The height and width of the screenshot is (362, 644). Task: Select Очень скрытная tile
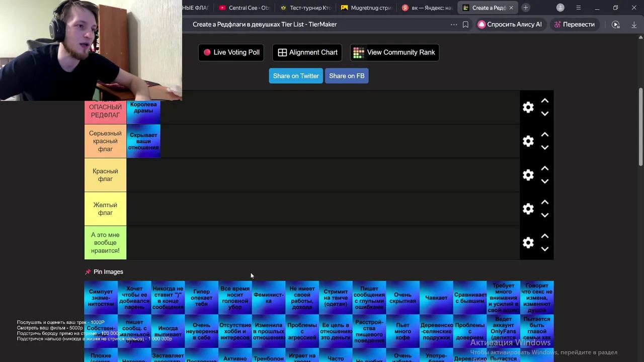click(x=403, y=298)
